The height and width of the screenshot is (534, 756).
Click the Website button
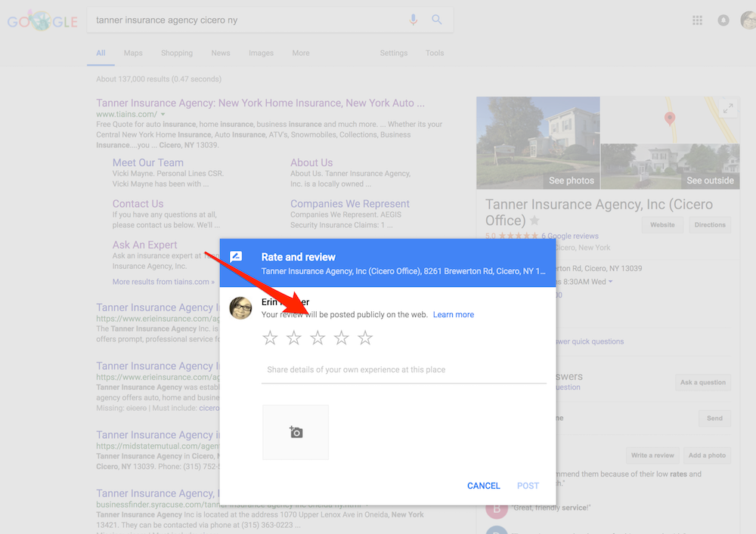point(662,225)
